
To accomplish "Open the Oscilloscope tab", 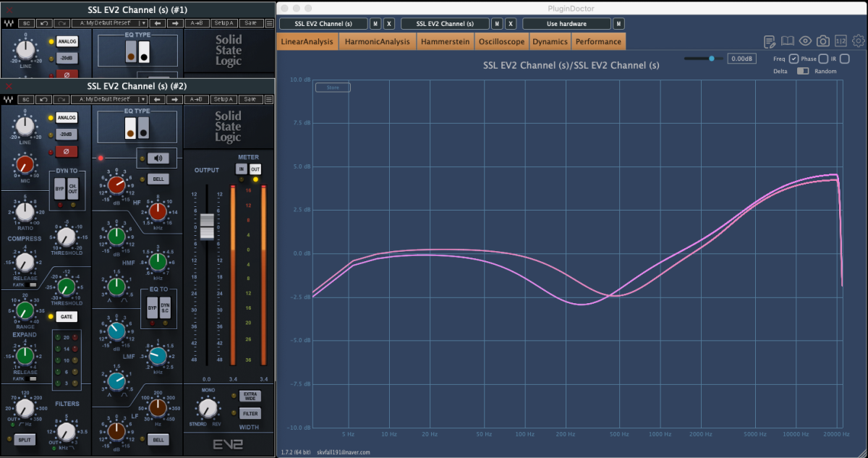I will tap(501, 41).
